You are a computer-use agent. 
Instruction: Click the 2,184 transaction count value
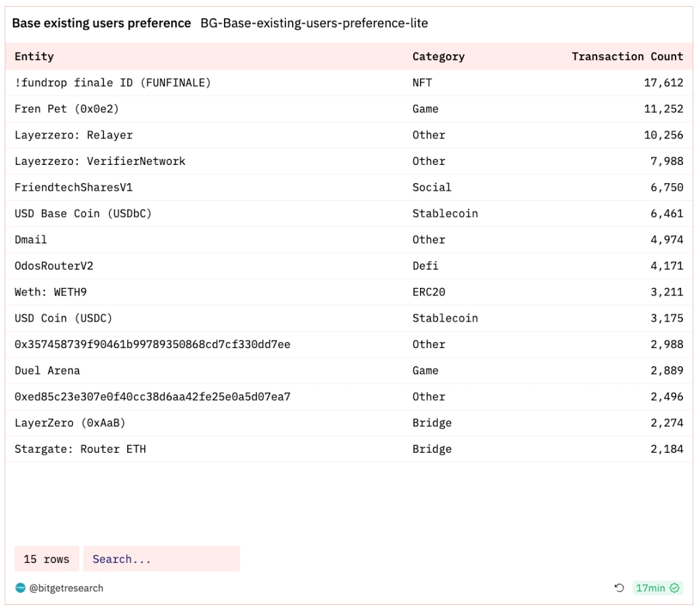pyautogui.click(x=667, y=449)
